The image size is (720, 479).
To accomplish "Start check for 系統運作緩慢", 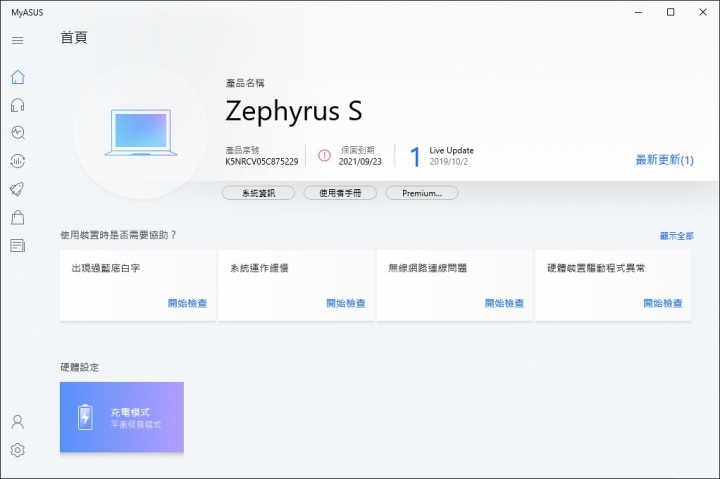I will pyautogui.click(x=346, y=303).
